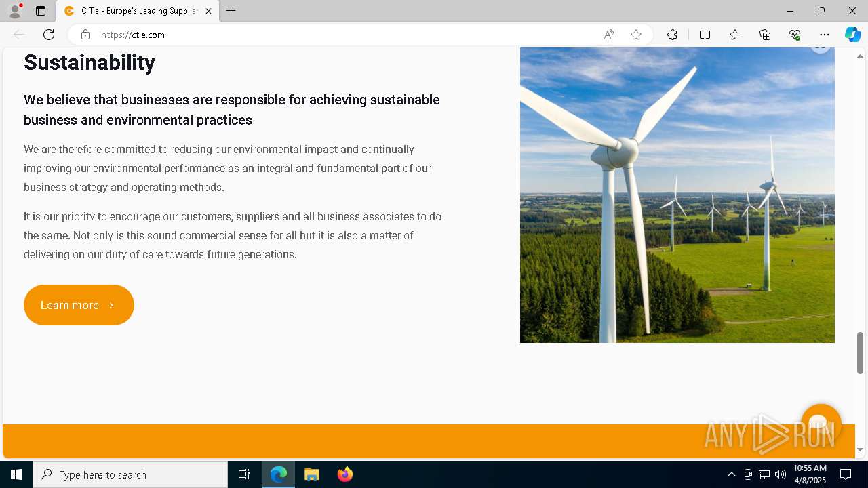The image size is (868, 488).
Task: Click the scrollbar down arrow
Action: coord(860,449)
